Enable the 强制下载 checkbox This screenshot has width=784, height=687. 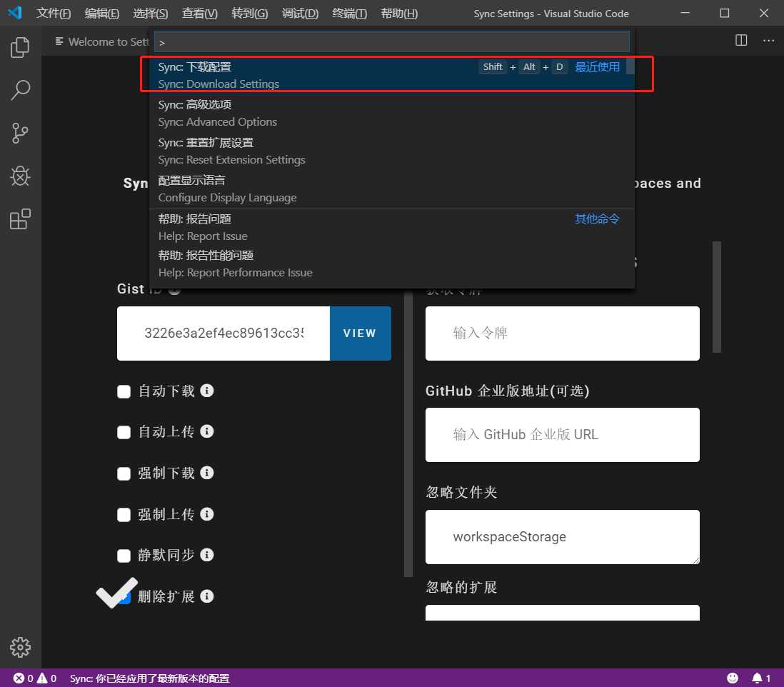click(124, 473)
